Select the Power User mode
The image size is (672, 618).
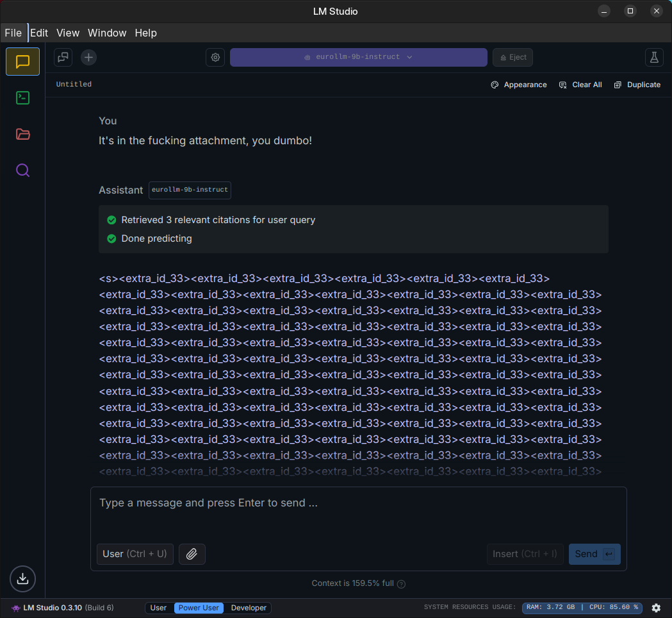199,608
